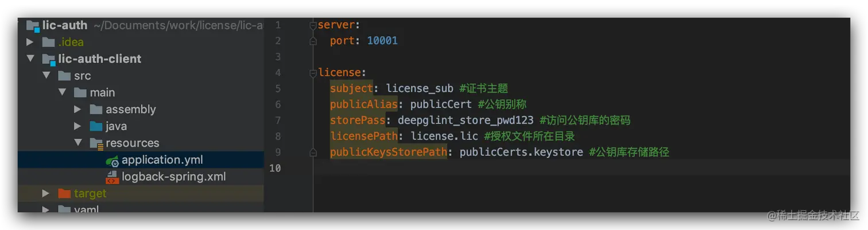Viewport: 868px width, 230px height.
Task: Expand the .idea folder arrow
Action: tap(30, 42)
